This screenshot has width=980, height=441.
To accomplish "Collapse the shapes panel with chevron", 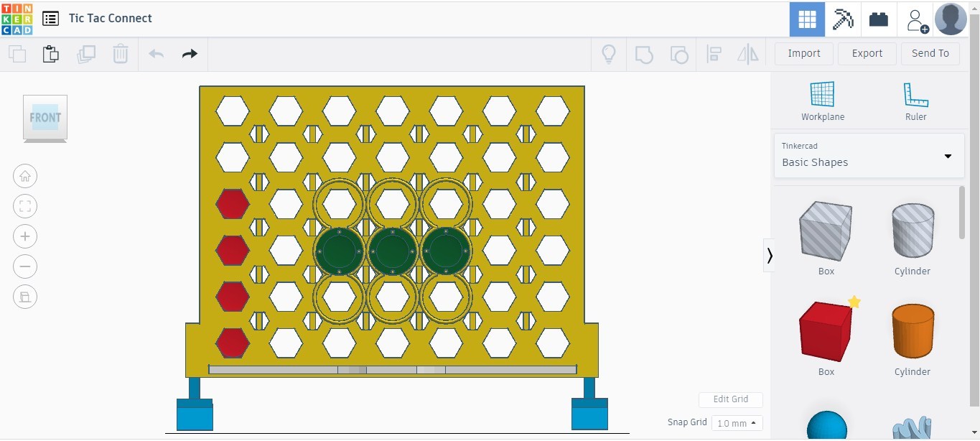I will coord(770,255).
